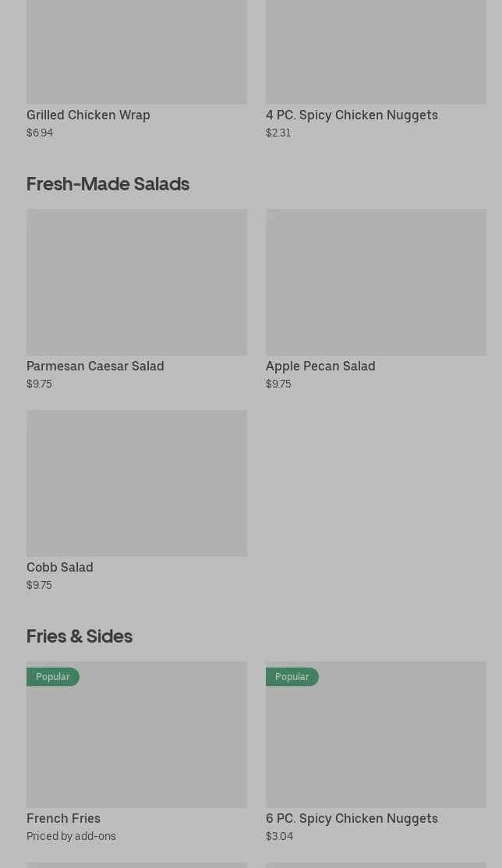The width and height of the screenshot is (502, 868).
Task: Select the 6 PC. Spicy Chicken Nuggets title
Action: coord(352,818)
